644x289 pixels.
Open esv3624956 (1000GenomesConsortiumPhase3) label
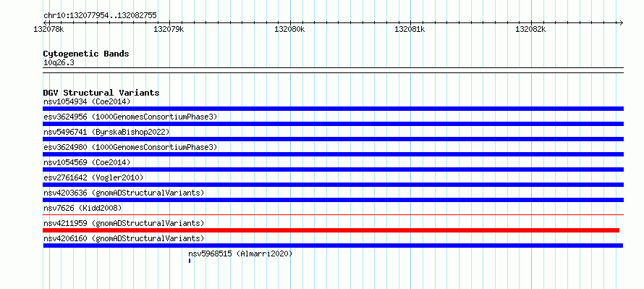click(130, 117)
